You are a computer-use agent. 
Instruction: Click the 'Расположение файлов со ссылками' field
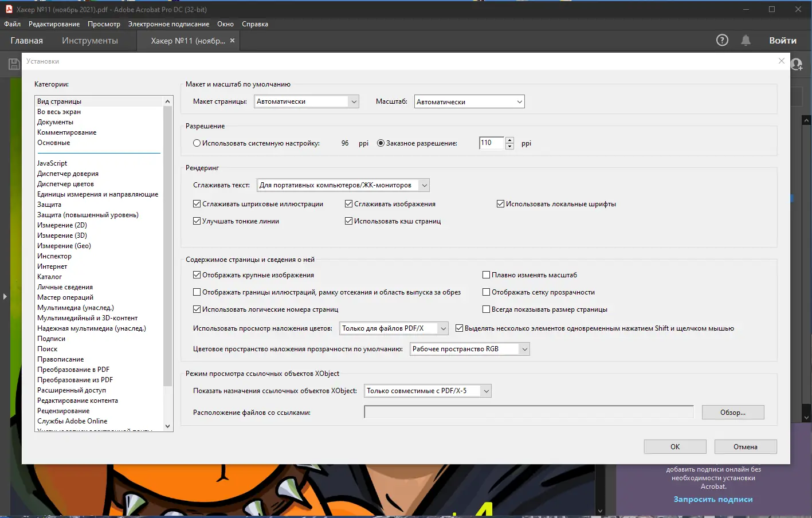(529, 413)
